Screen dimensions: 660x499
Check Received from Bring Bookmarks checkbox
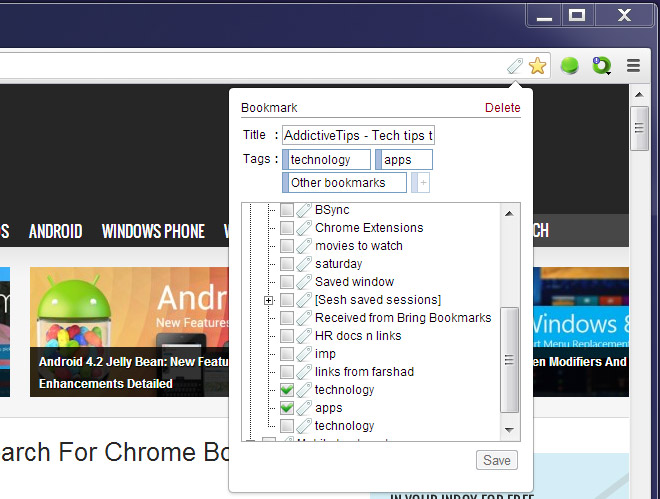click(x=287, y=318)
